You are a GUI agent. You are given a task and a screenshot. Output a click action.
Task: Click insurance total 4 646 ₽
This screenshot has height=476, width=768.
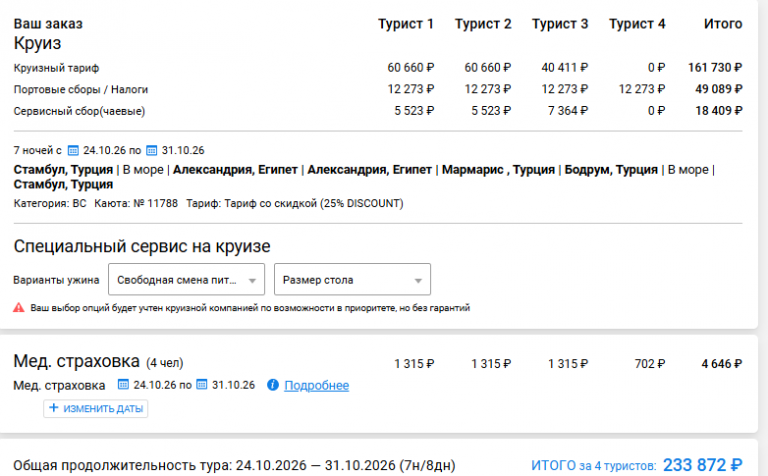pyautogui.click(x=721, y=364)
